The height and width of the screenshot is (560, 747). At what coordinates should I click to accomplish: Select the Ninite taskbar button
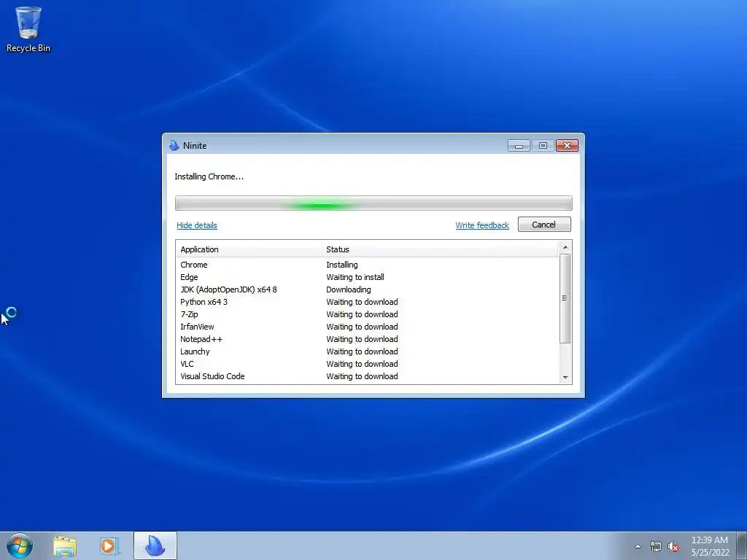(155, 545)
